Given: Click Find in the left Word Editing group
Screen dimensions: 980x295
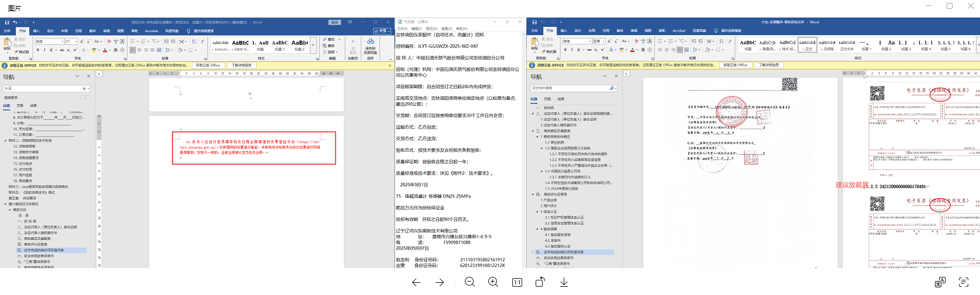Looking at the screenshot, I should pos(328,39).
